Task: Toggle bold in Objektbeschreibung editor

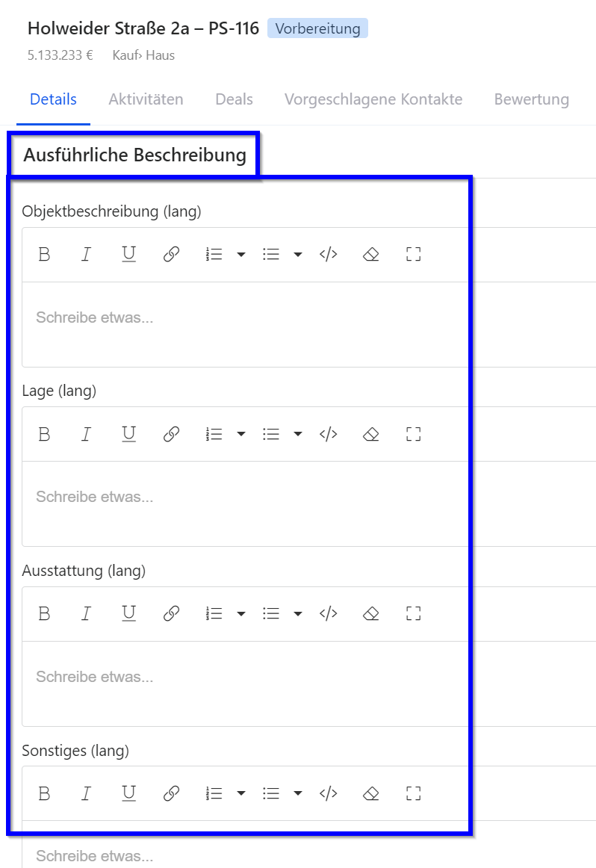Action: (44, 254)
